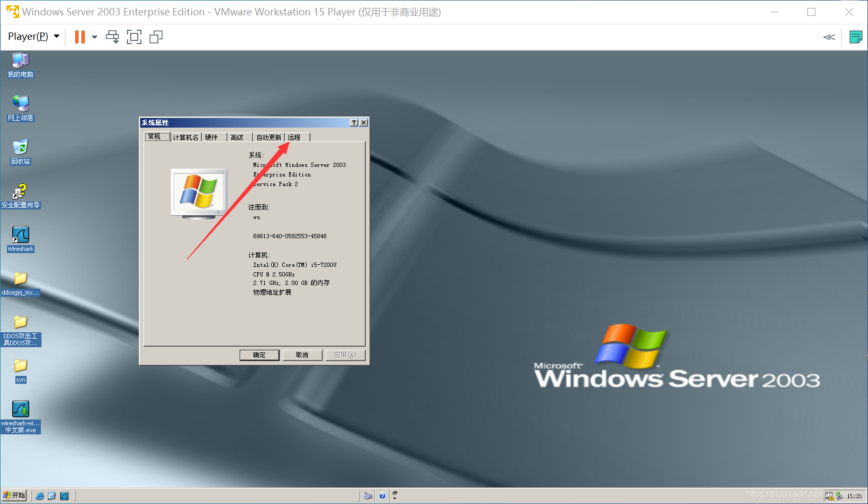
Task: Select the 网上邻居 desktop icon
Action: [x=21, y=108]
